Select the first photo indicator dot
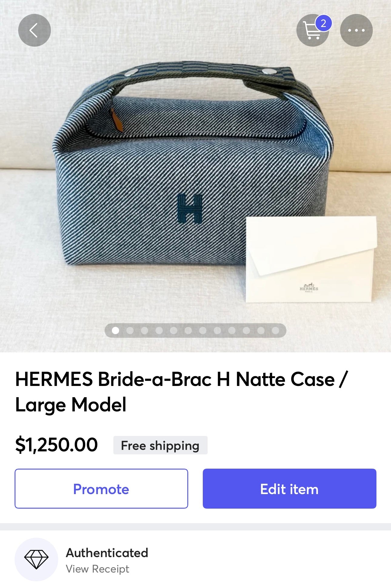Viewport: 391px width, 588px height. [115, 331]
